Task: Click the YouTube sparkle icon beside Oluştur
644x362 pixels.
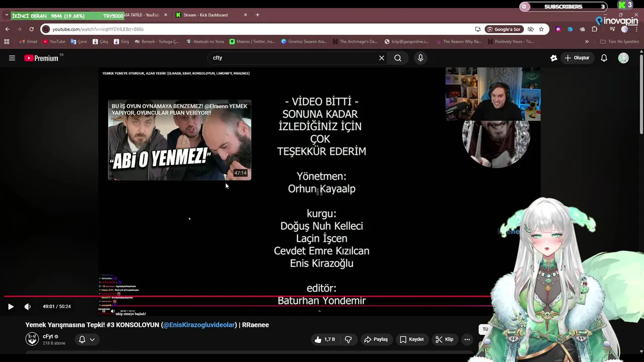Action: 554,58
